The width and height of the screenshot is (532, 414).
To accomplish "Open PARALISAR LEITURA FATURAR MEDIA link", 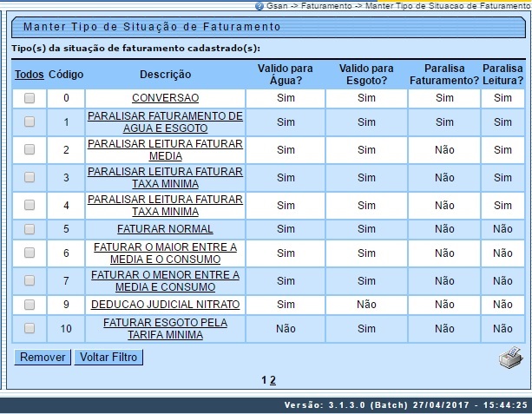I will (165, 150).
